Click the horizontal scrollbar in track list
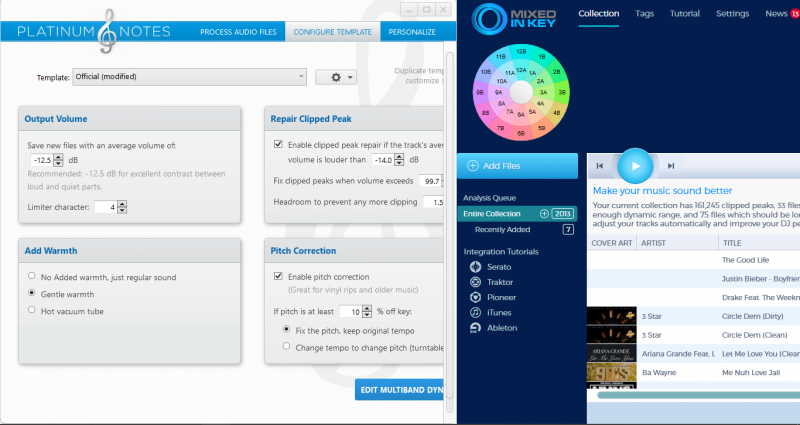The height and width of the screenshot is (425, 800). pyautogui.click(x=698, y=395)
